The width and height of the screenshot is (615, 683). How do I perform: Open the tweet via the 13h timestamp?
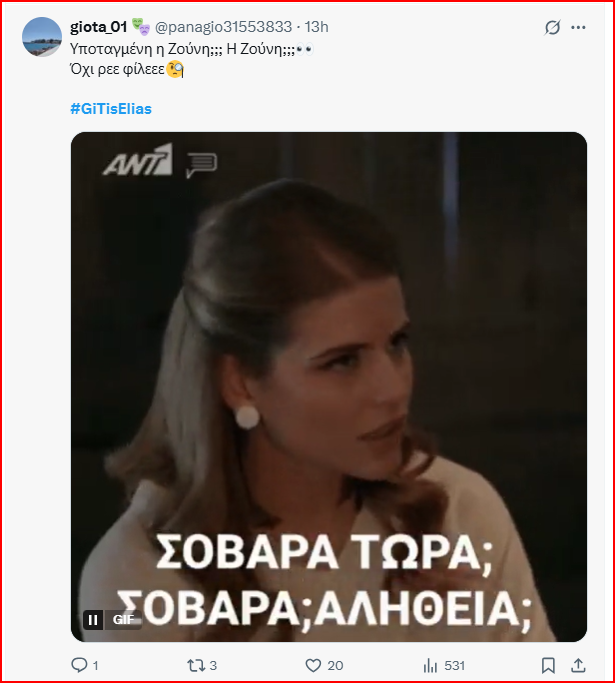(317, 27)
